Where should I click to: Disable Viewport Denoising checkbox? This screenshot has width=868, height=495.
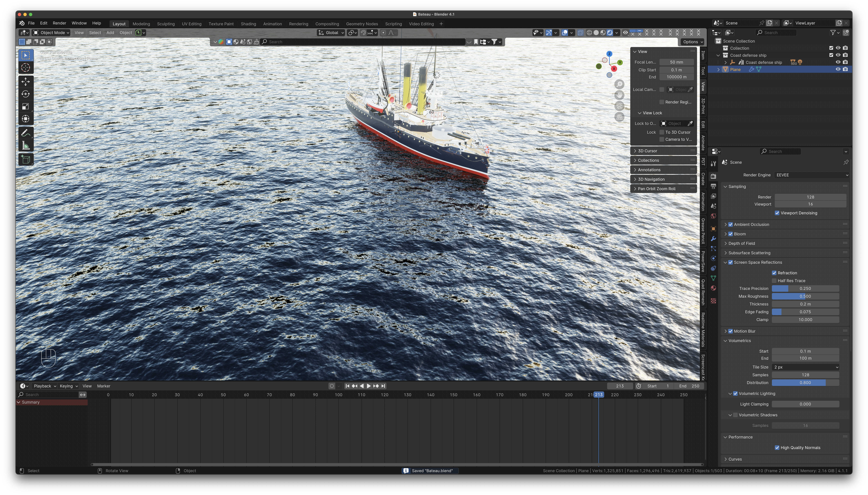(x=777, y=213)
